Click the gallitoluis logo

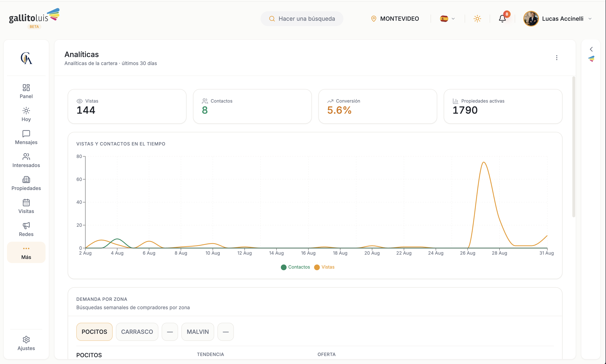tap(34, 16)
